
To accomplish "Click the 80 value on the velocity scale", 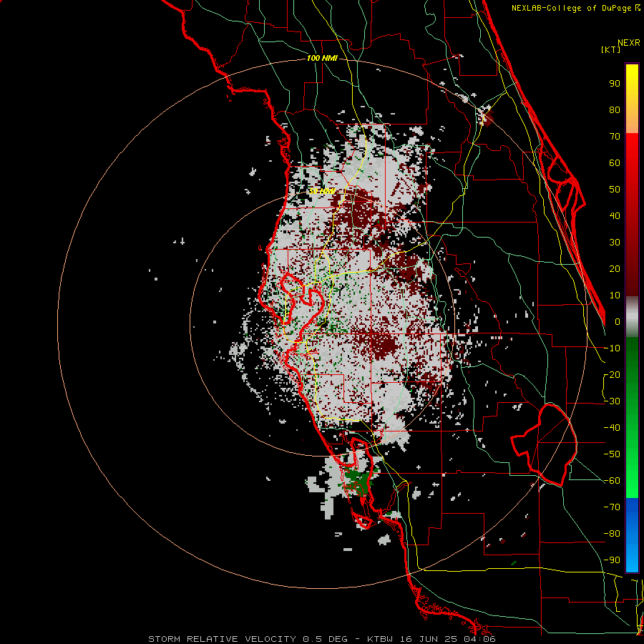I will (x=615, y=110).
